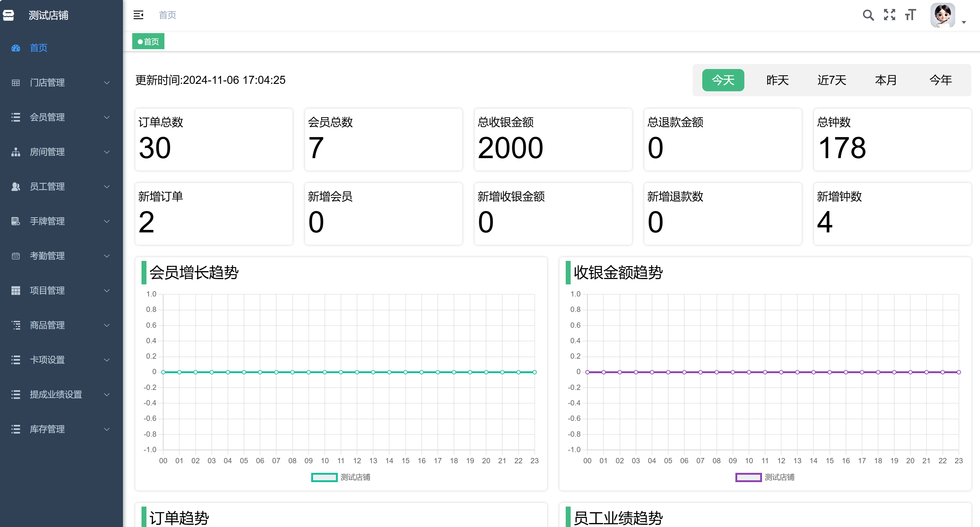
Task: Open 库存管理 sidebar menu
Action: (x=61, y=429)
